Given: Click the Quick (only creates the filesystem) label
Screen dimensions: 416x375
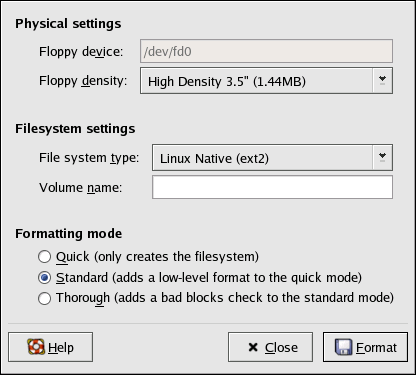Looking at the screenshot, I should click(x=157, y=257).
